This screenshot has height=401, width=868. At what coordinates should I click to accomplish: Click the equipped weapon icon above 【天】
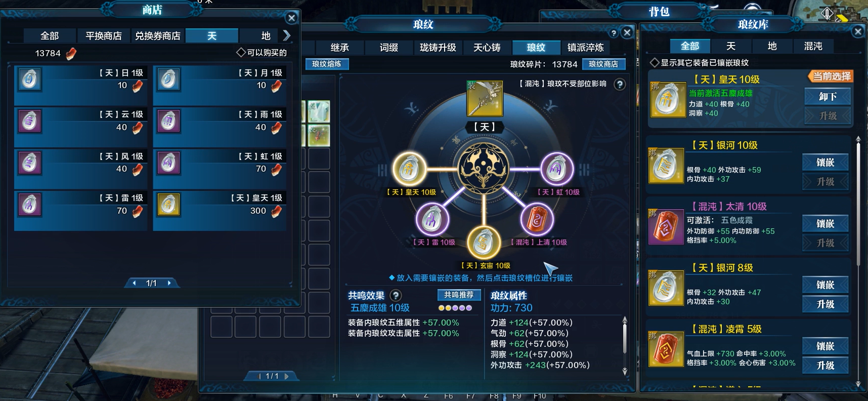pos(484,98)
